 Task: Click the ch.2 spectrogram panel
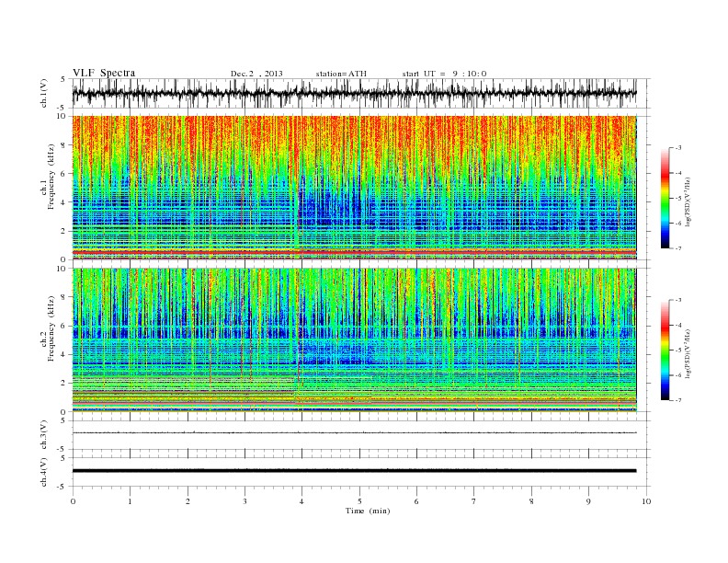tap(354, 339)
